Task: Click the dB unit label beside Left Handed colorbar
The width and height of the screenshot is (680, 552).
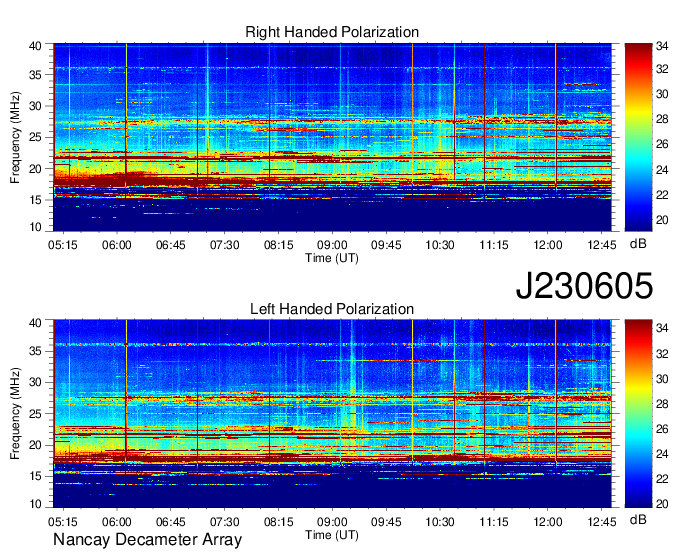Action: coord(638,520)
